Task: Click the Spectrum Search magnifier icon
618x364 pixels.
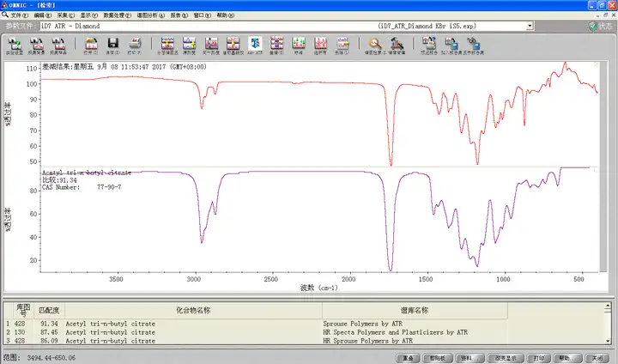Action: click(375, 45)
